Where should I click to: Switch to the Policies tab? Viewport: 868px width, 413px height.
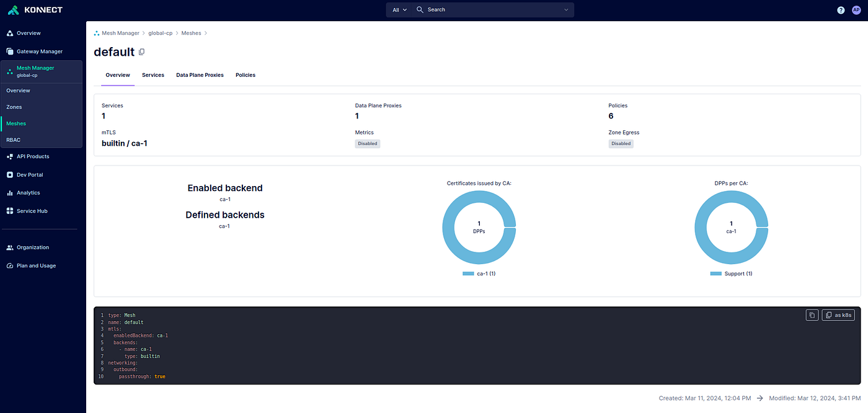coord(246,75)
